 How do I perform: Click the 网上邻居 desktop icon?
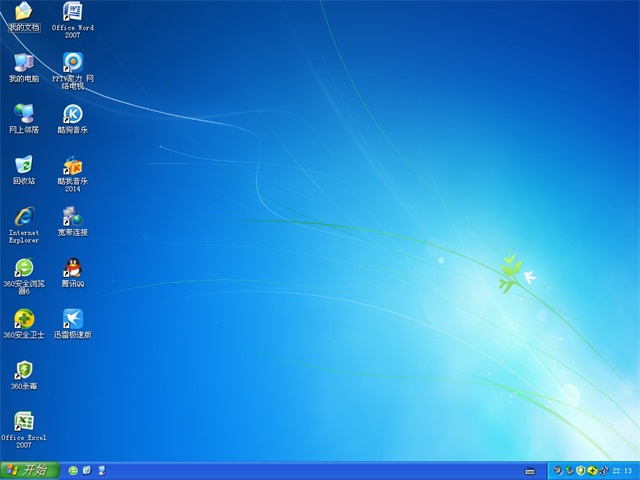coord(24,114)
